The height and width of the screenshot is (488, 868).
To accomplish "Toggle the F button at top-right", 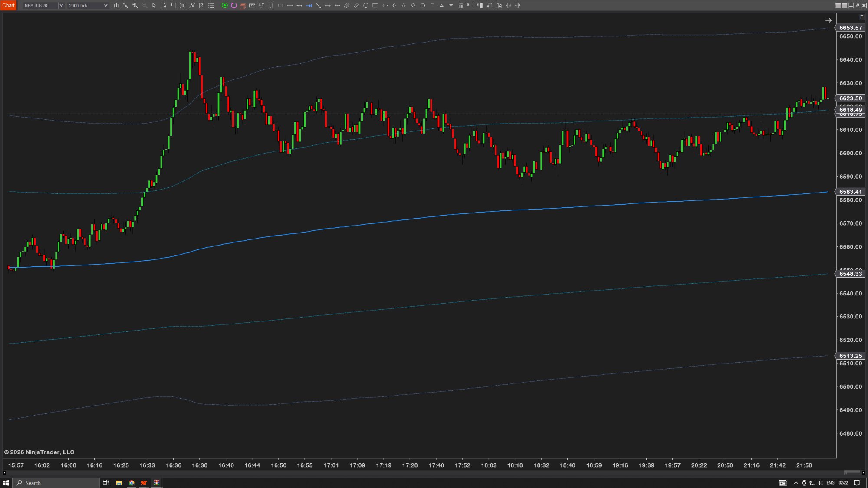I will (x=861, y=17).
